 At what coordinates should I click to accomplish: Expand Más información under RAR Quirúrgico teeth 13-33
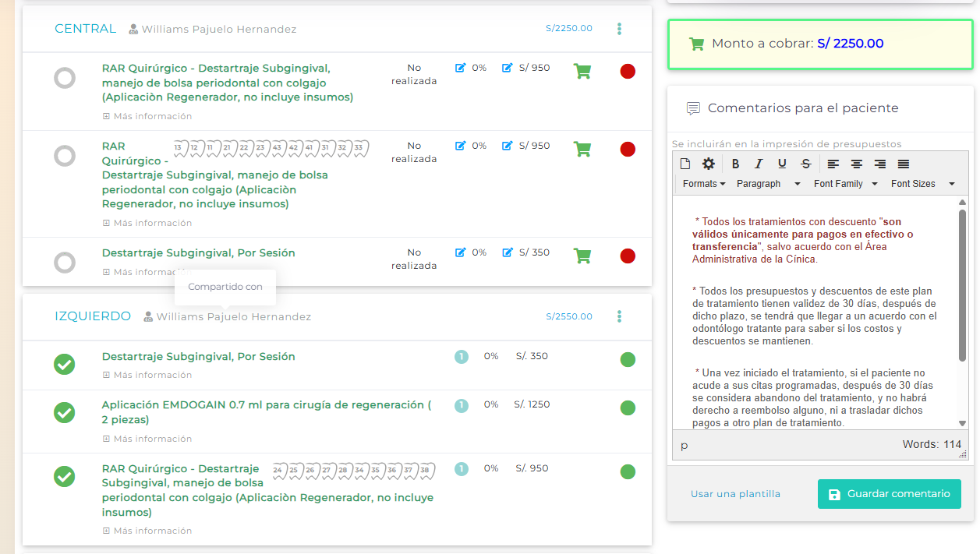pos(147,223)
